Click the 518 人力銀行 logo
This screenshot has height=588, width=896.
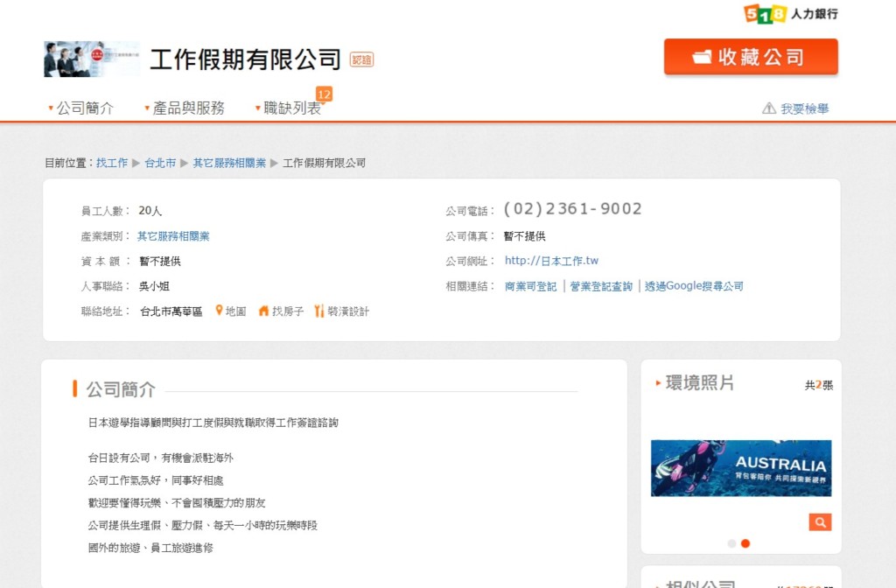pos(790,13)
